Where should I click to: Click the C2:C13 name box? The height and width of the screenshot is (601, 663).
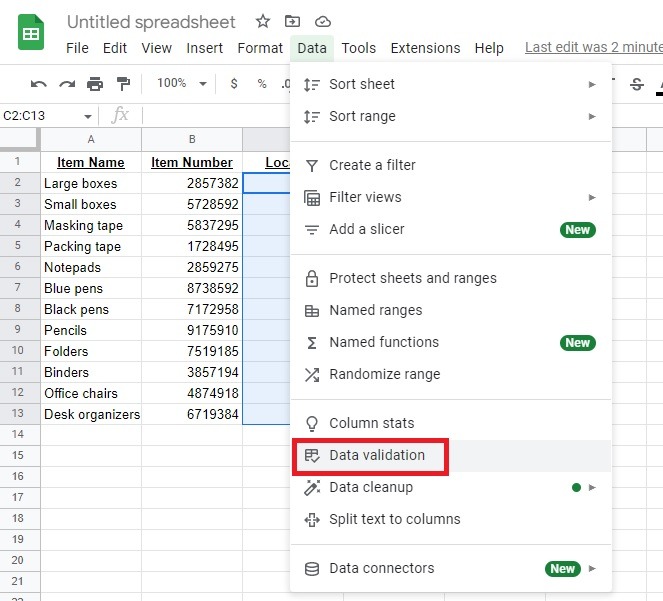pos(42,116)
